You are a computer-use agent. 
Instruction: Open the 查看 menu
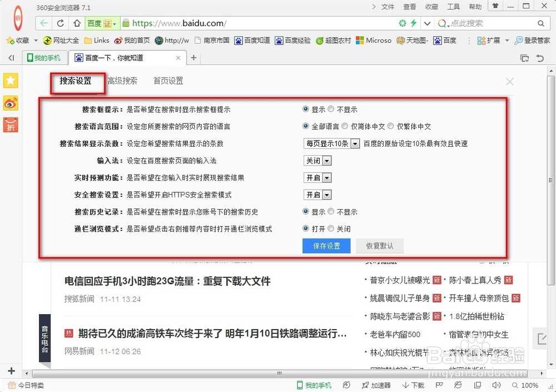tap(410, 7)
